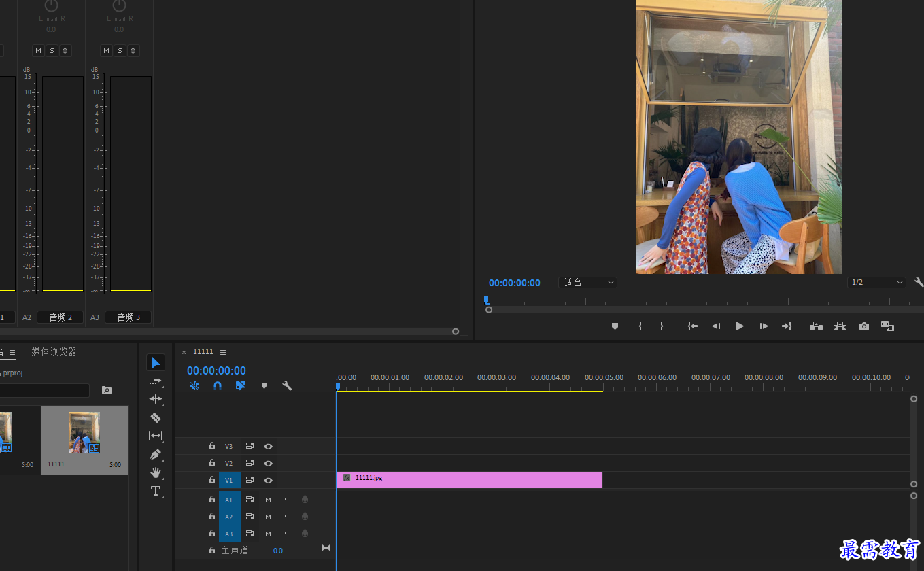This screenshot has width=924, height=571.
Task: Select the Hand tool
Action: (156, 472)
